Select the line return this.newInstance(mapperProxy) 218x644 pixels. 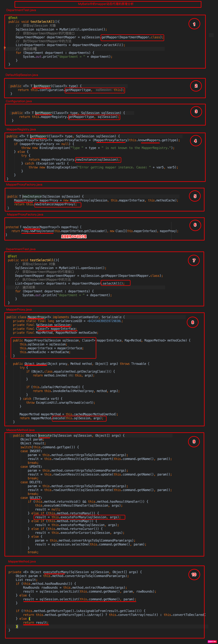(45, 204)
